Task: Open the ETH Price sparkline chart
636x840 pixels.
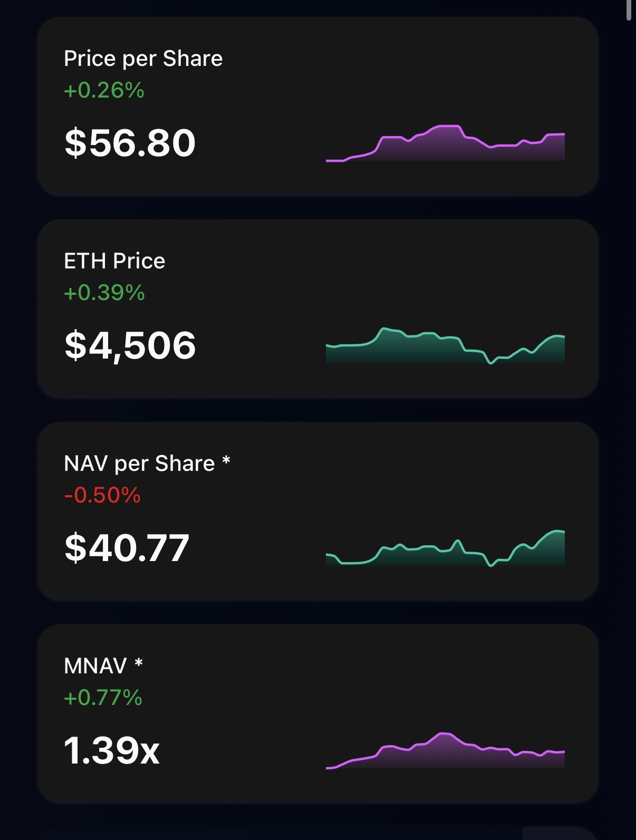Action: coord(445,346)
